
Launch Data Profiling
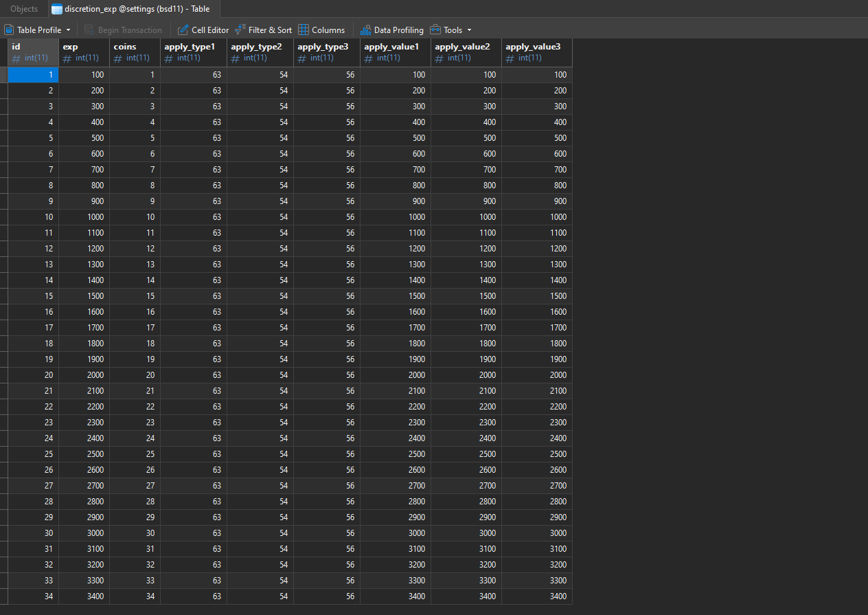(392, 30)
